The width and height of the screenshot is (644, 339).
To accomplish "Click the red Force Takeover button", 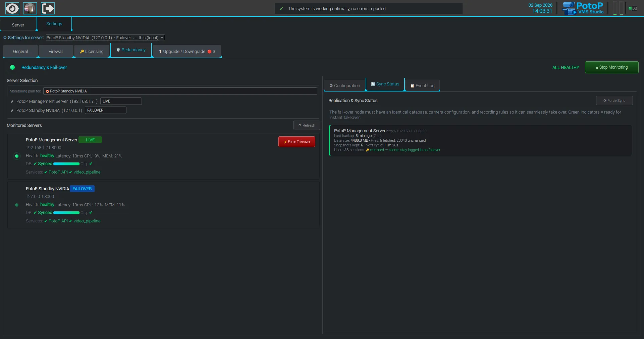I will [x=297, y=142].
